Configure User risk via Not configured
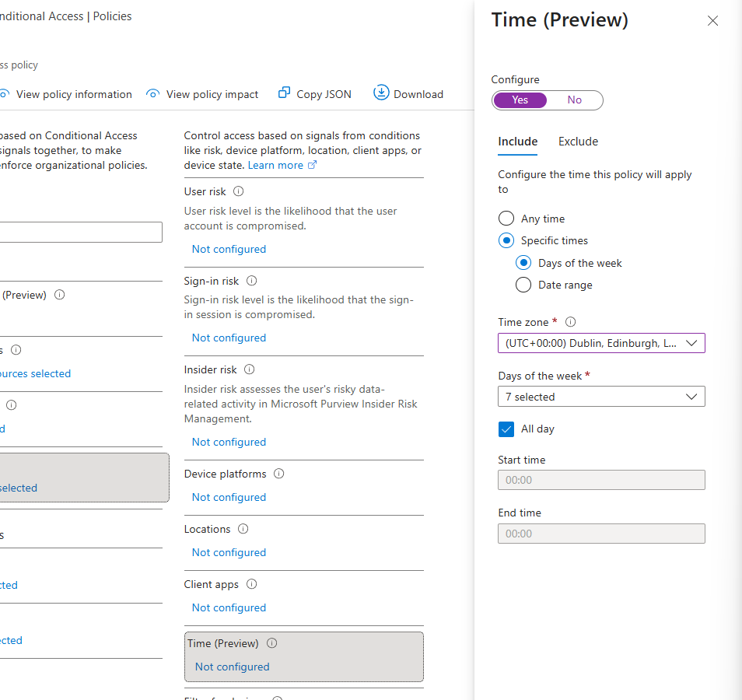742x700 pixels. (229, 249)
